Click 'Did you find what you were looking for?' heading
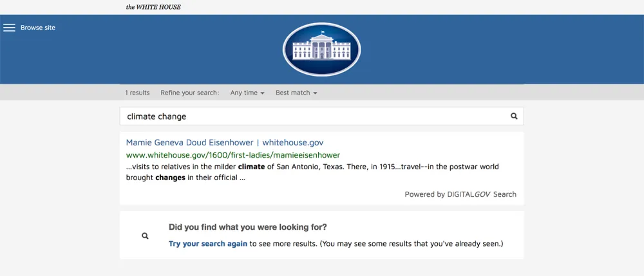 click(x=247, y=227)
